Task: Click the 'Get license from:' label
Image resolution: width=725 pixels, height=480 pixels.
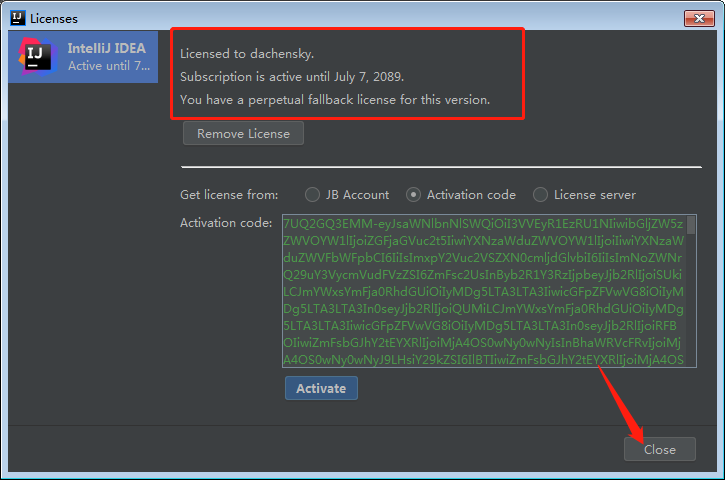Action: [x=229, y=195]
